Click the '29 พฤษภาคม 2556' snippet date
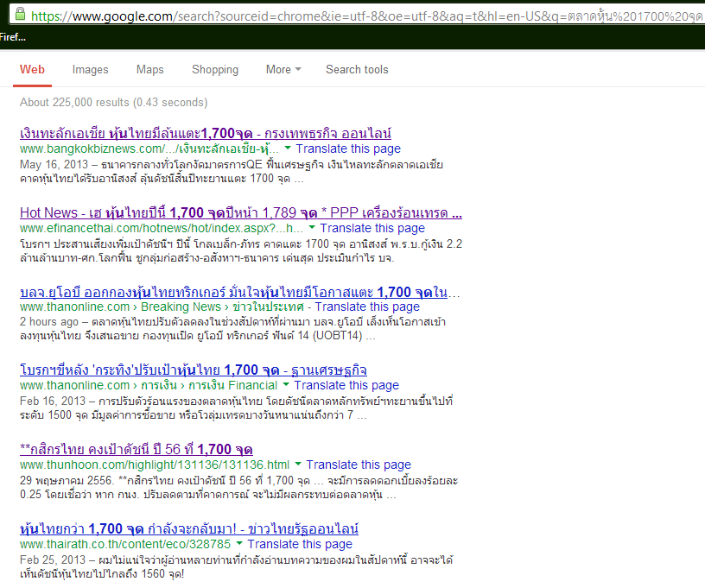 point(67,480)
